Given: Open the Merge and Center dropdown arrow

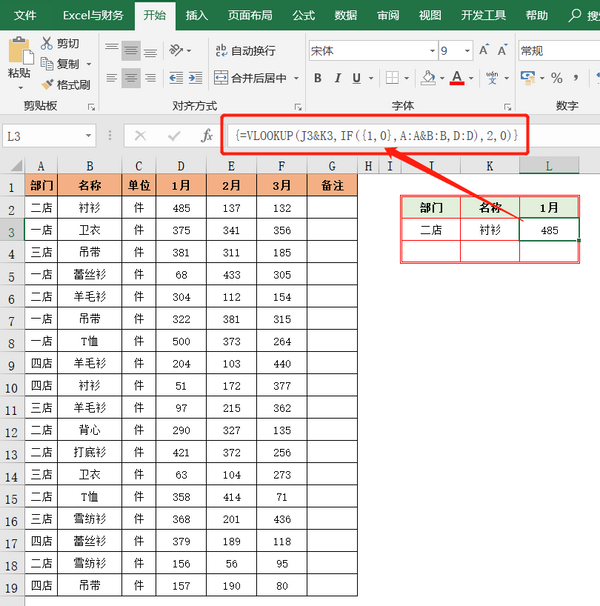Looking at the screenshot, I should click(296, 78).
